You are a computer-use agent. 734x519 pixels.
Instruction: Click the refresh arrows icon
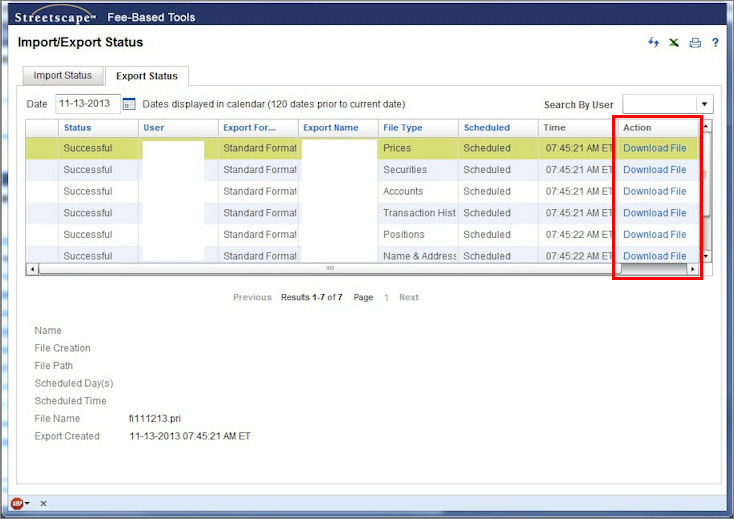pos(654,43)
